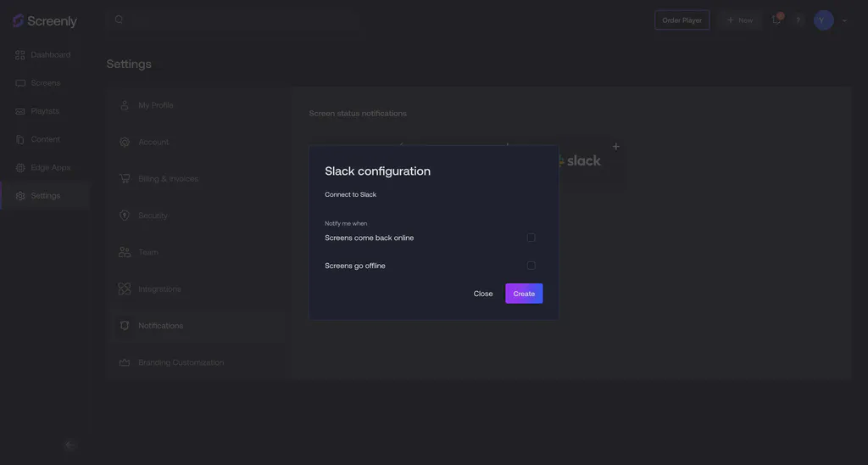The image size is (868, 465).
Task: Click the Settings gear icon in sidebar
Action: point(20,196)
